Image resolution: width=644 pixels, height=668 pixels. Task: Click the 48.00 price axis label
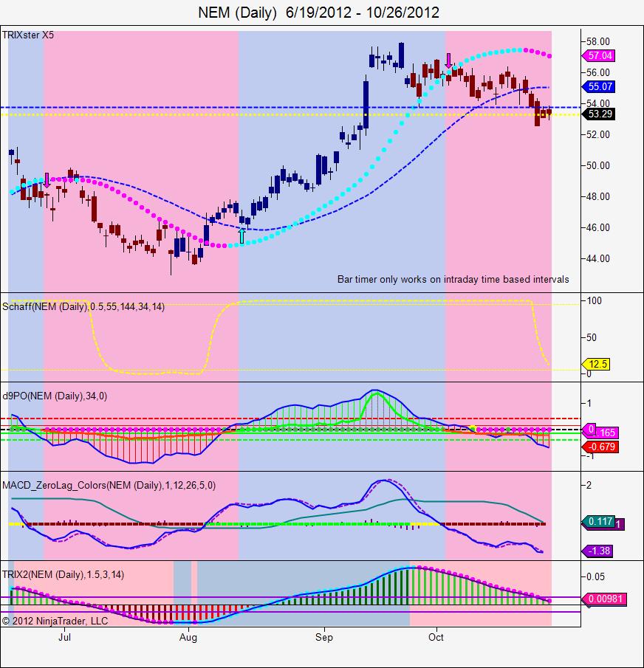[598, 196]
